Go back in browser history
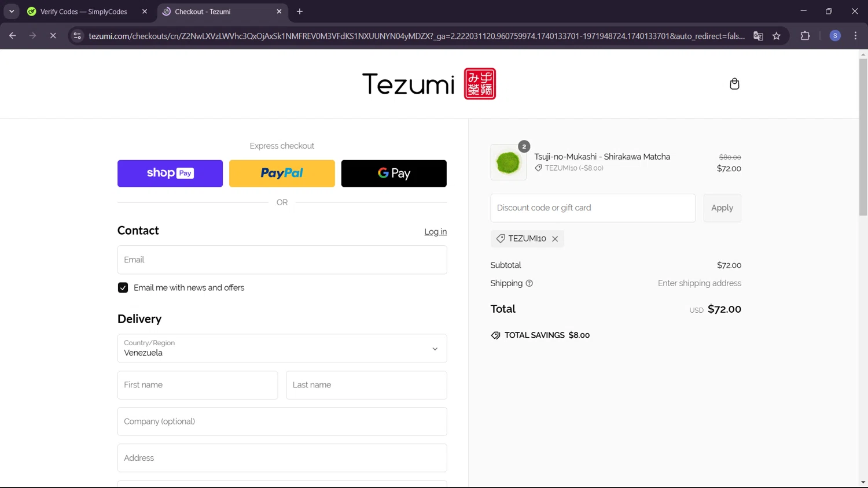The width and height of the screenshot is (868, 488). click(x=13, y=36)
